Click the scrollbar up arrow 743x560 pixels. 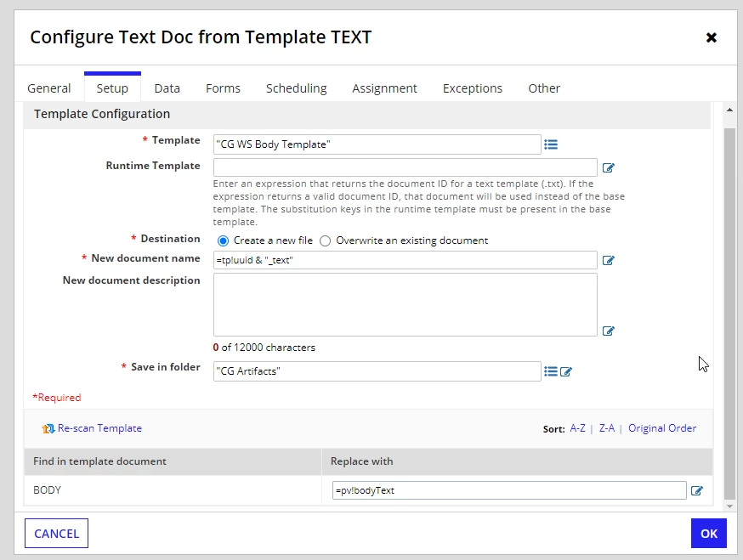click(729, 110)
